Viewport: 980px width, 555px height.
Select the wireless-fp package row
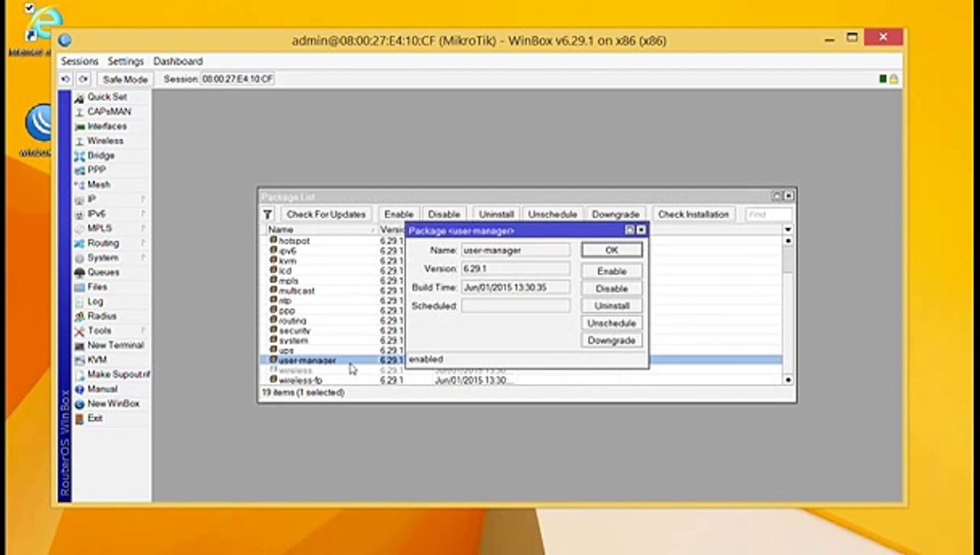pyautogui.click(x=521, y=381)
